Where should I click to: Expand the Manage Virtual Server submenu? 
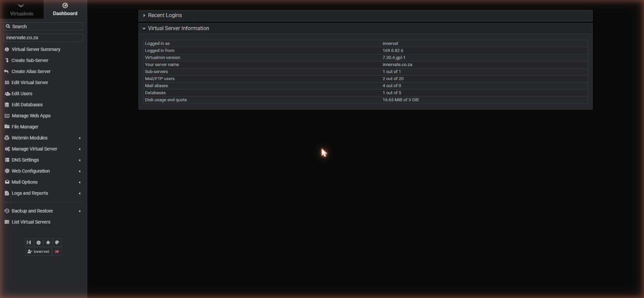(x=43, y=149)
